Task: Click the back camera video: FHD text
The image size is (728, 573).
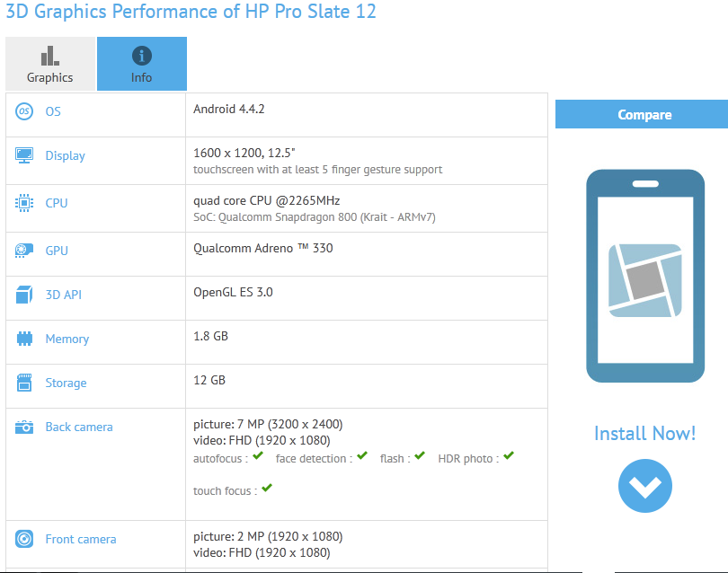Action: pyautogui.click(x=262, y=441)
